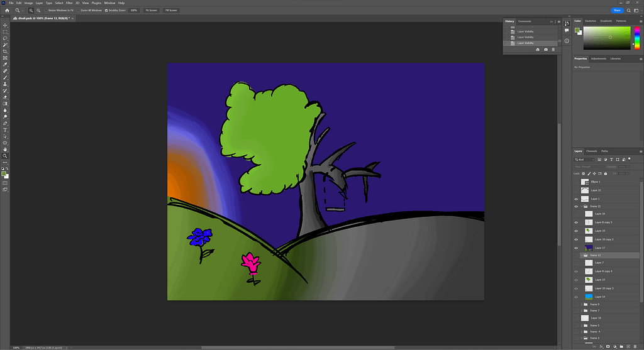Open the layer Kind filter dropdown
This screenshot has height=350, width=644.
tap(587, 160)
